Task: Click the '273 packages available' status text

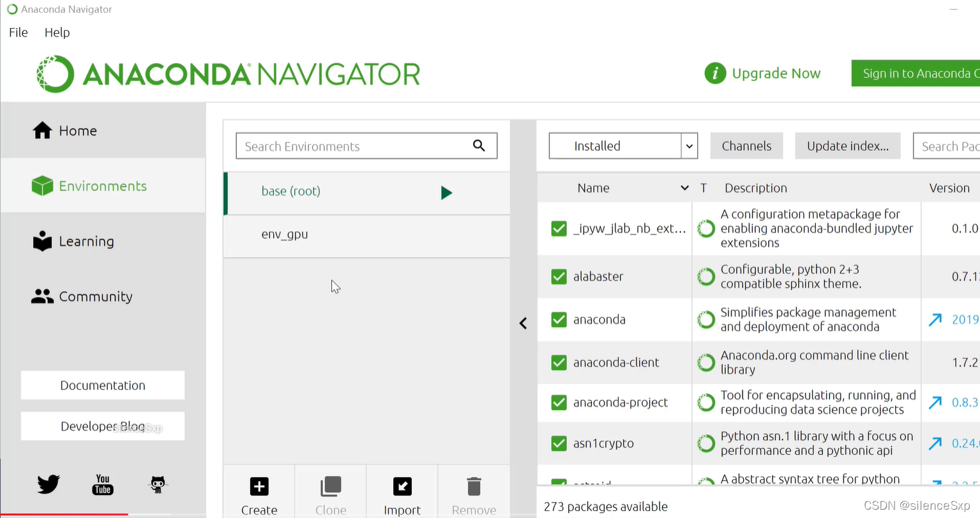Action: [606, 507]
